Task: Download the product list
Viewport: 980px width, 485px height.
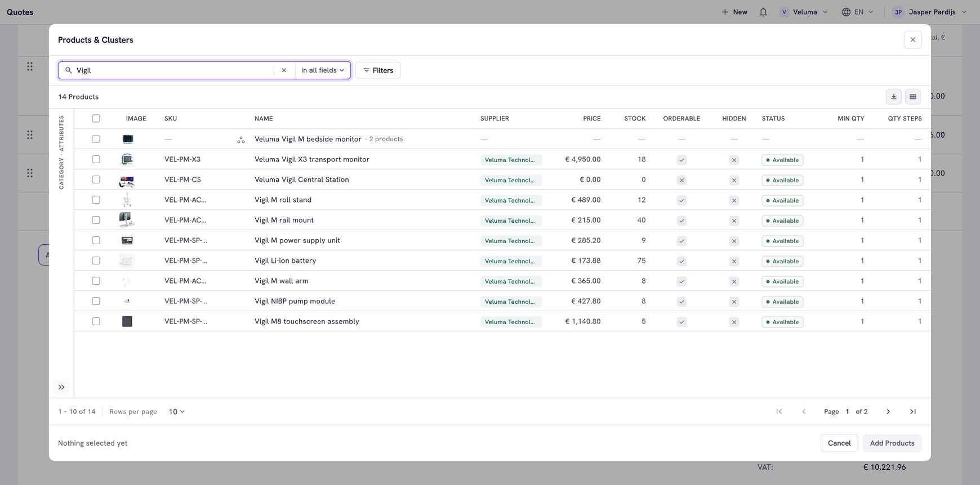Action: 894,97
